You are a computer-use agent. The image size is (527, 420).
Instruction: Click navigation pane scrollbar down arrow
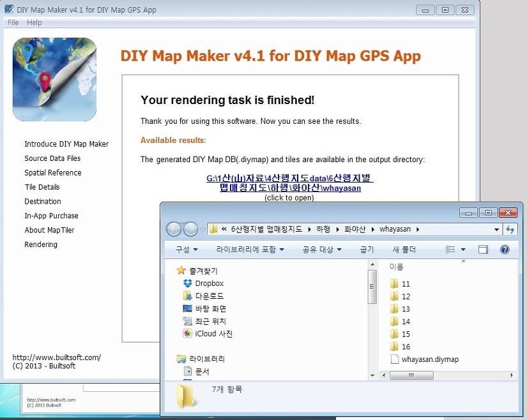(x=372, y=375)
